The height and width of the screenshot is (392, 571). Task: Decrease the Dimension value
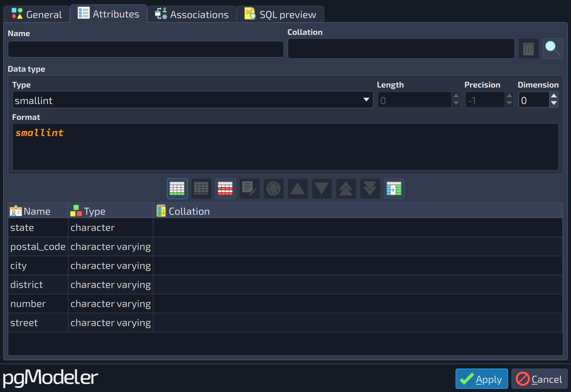[x=554, y=103]
